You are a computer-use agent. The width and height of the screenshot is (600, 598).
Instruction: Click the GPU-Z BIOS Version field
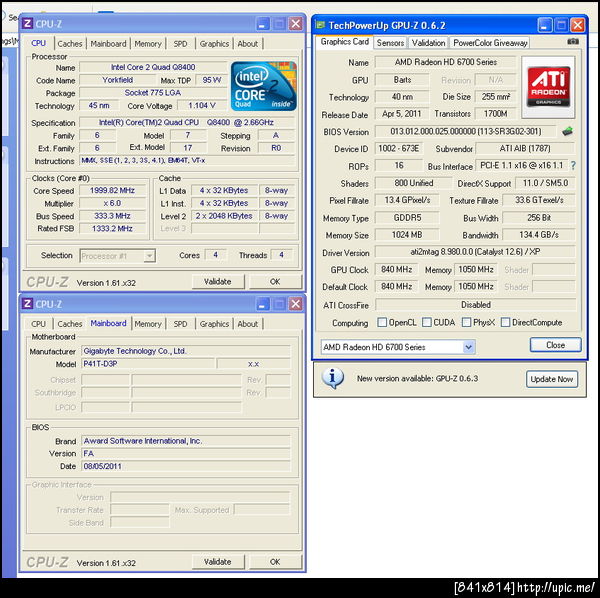point(465,132)
